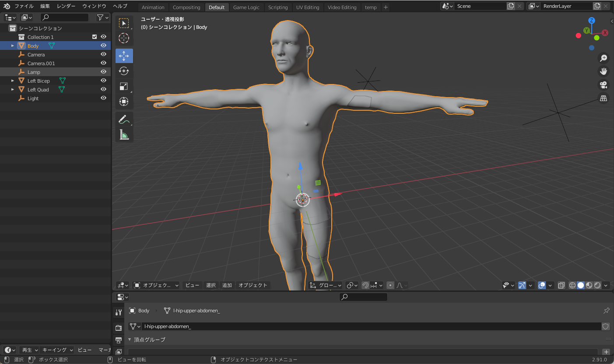614x364 pixels.
Task: Switch to perspective/orthographic grid icon
Action: pyautogui.click(x=603, y=98)
